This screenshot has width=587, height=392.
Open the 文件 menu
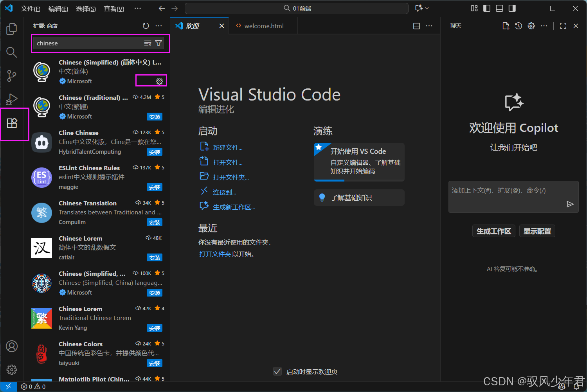pyautogui.click(x=31, y=9)
